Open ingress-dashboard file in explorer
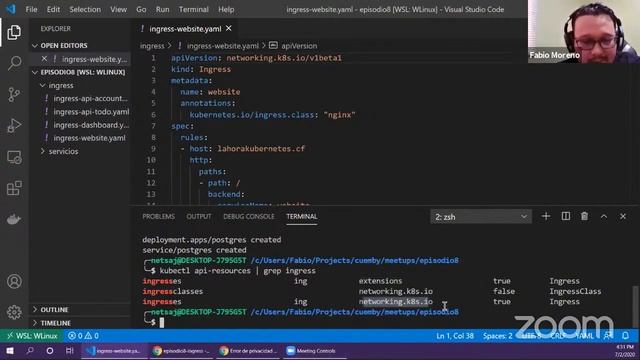Viewport: 640px width, 360px height. (x=91, y=125)
